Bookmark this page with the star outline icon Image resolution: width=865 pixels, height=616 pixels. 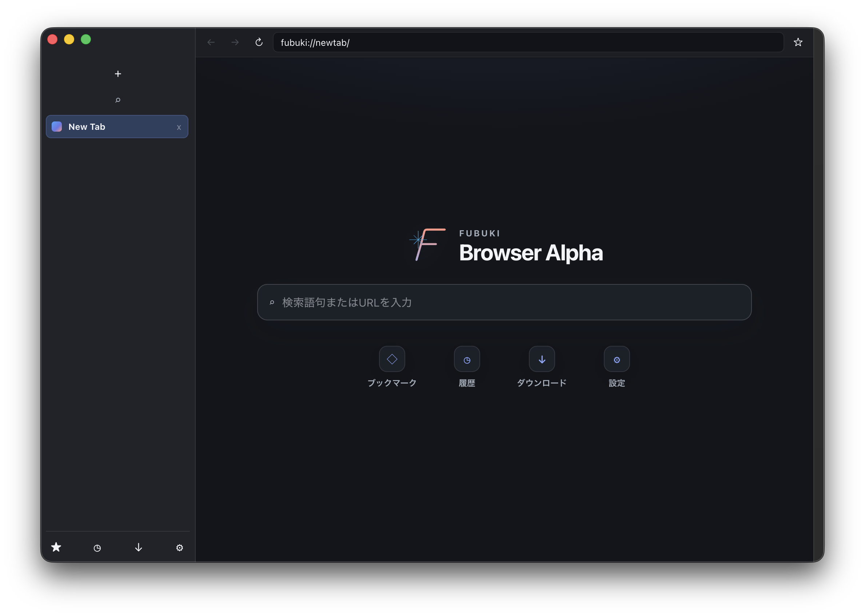pos(798,42)
